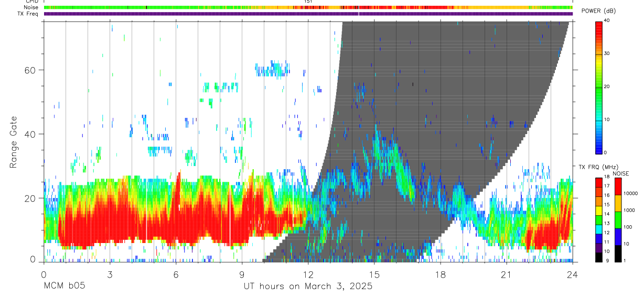Click the '1000' label in NOISE legend
Viewport: 644px width, 297px height.
tap(629, 211)
